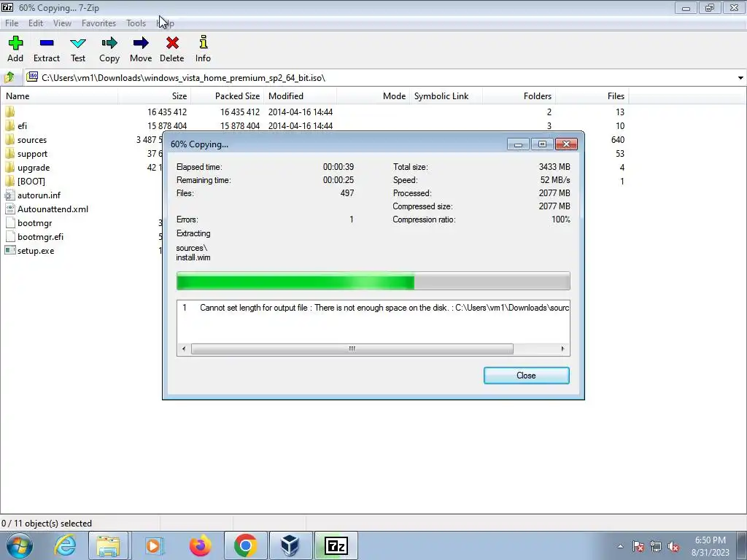Sort by Mode column header

coord(373,96)
